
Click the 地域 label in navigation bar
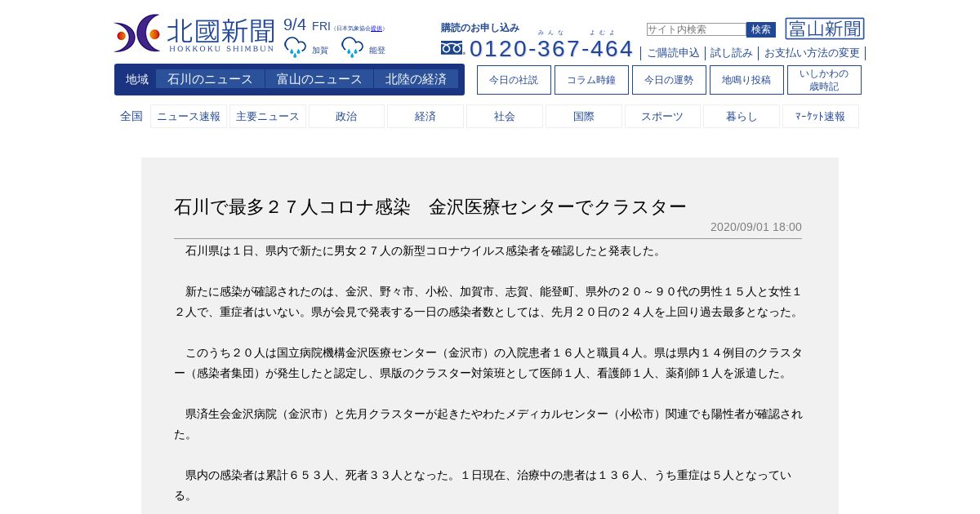click(137, 79)
